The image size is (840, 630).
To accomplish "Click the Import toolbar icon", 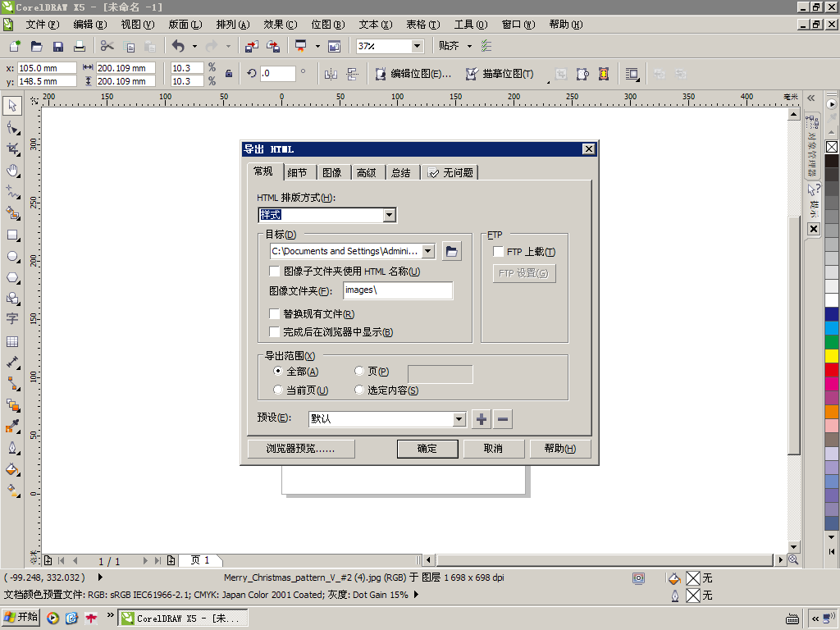I will (x=252, y=46).
